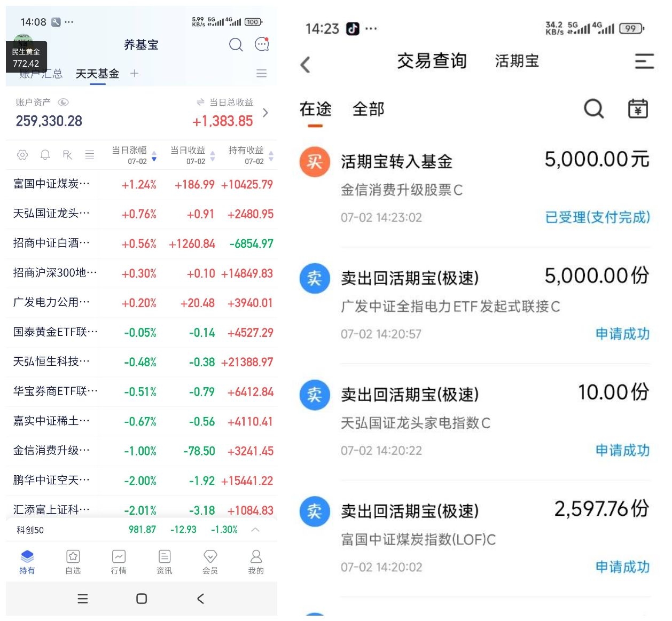Tap the 账户汇总 tab

tap(41, 74)
